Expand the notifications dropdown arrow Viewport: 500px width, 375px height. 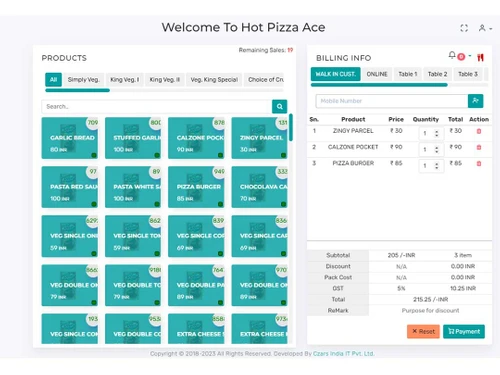(470, 56)
